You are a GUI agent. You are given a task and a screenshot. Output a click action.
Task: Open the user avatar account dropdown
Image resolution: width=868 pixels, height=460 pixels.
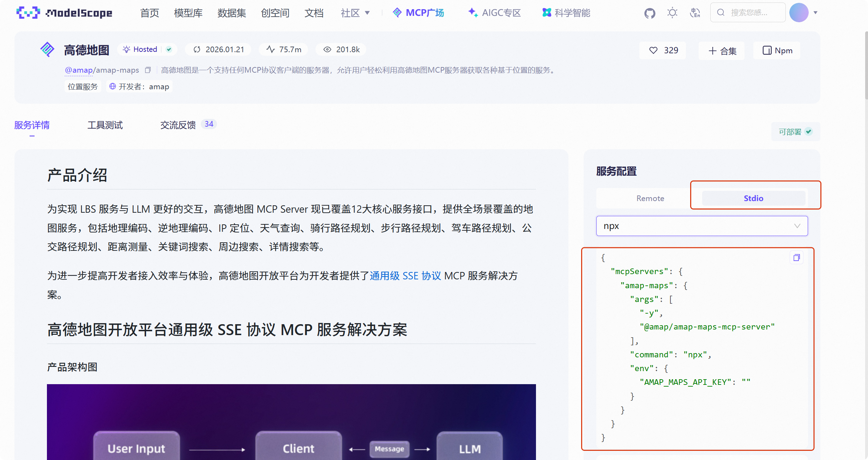point(800,13)
